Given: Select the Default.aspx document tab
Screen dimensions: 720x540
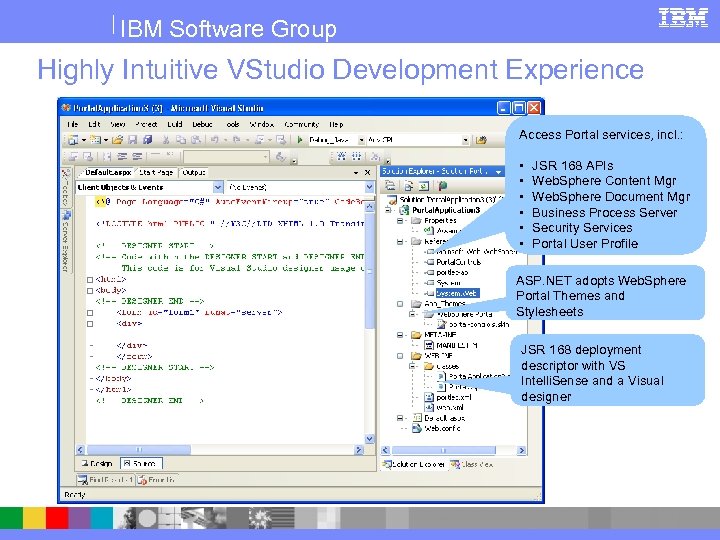Looking at the screenshot, I should pyautogui.click(x=108, y=173).
